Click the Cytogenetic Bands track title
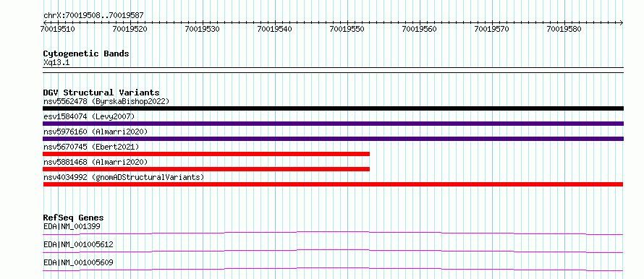 coord(86,53)
